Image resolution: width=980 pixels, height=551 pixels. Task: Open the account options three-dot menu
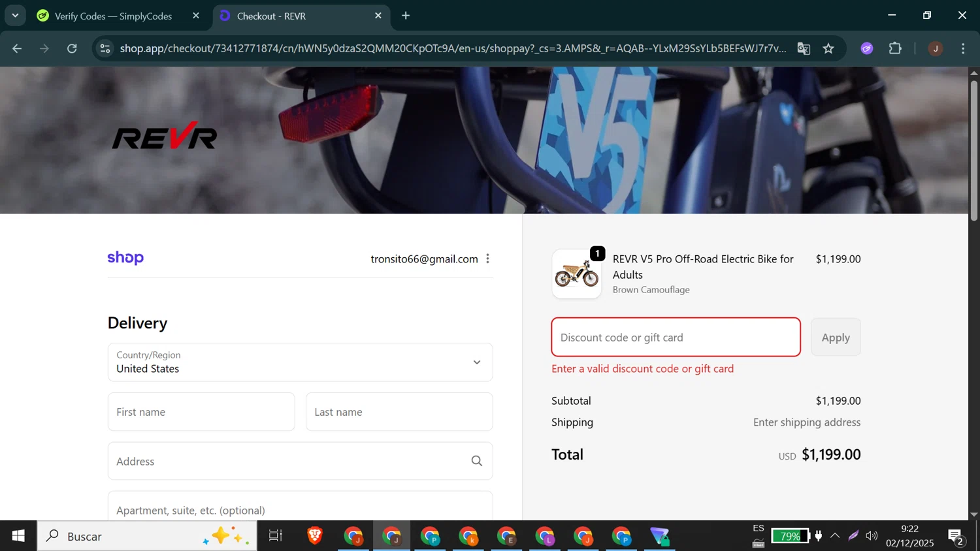click(487, 259)
